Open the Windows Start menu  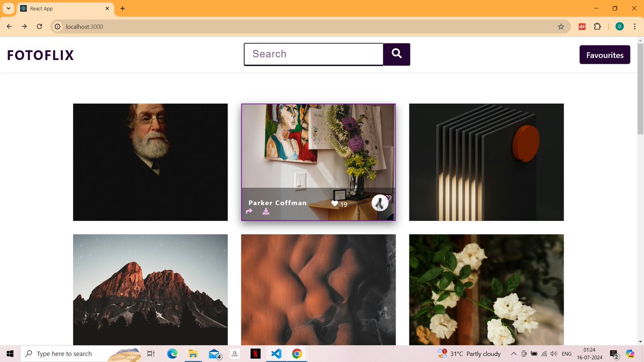10,353
